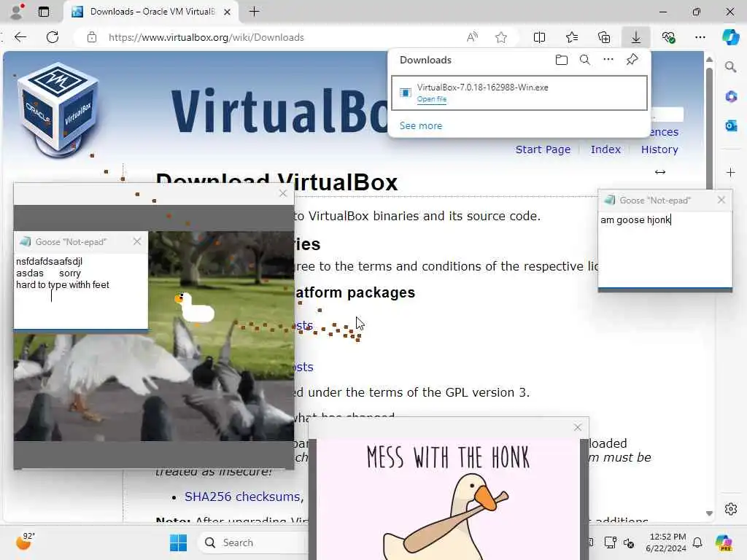The image size is (747, 560).
Task: Open clock showing 12:52 PM
Action: click(667, 542)
